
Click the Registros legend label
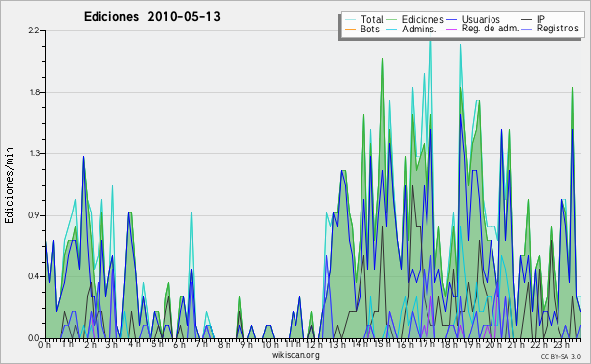[x=558, y=29]
